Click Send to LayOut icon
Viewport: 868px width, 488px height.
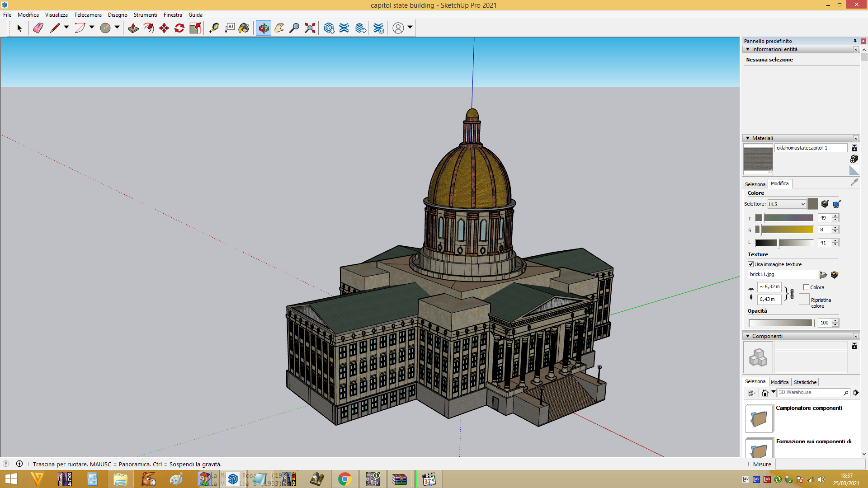(x=360, y=28)
